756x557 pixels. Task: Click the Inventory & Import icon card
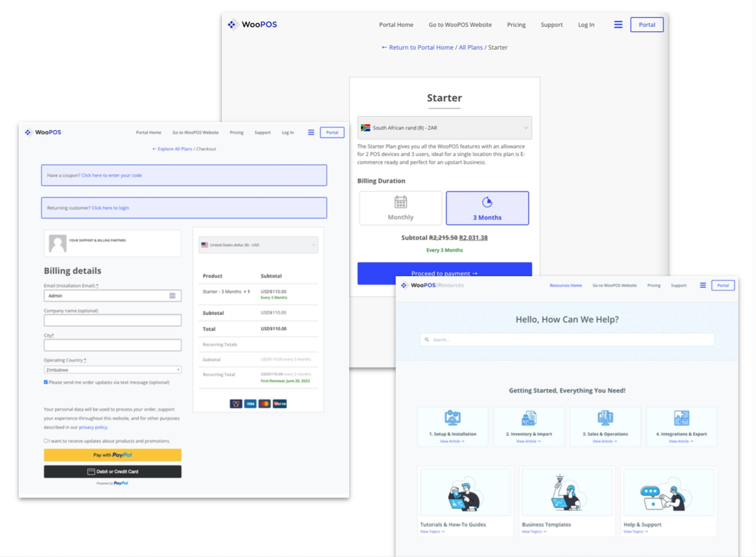pos(529,426)
